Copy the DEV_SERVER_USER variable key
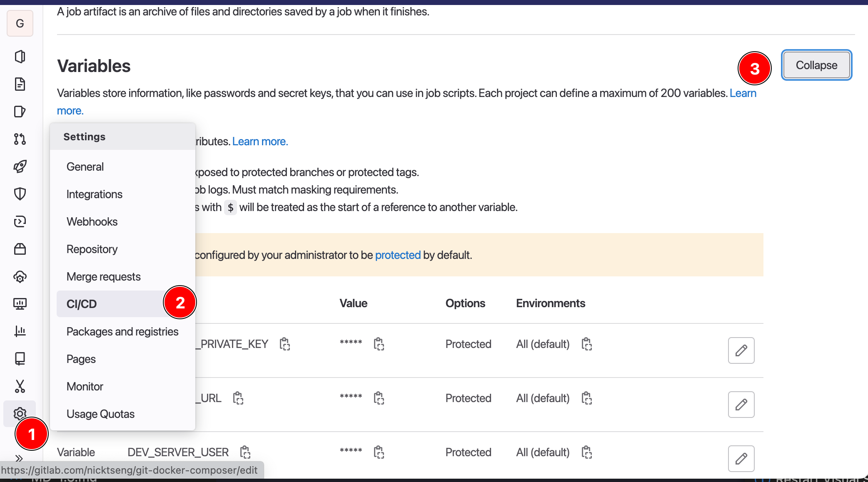Image resolution: width=868 pixels, height=482 pixels. pyautogui.click(x=245, y=452)
